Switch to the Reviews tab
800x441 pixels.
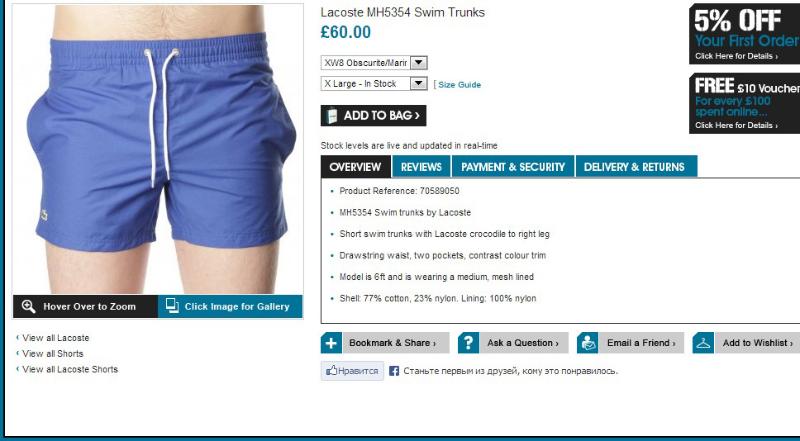click(x=421, y=167)
